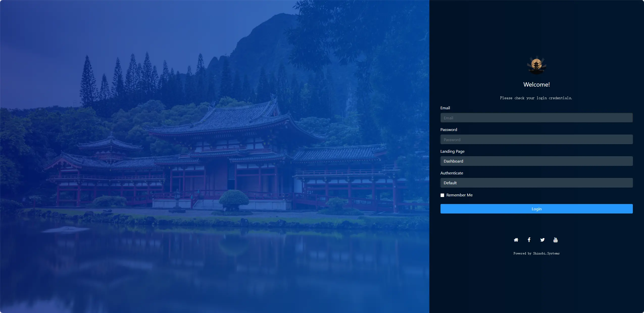The image size is (644, 313).
Task: Click the Landing Page label
Action: [452, 151]
